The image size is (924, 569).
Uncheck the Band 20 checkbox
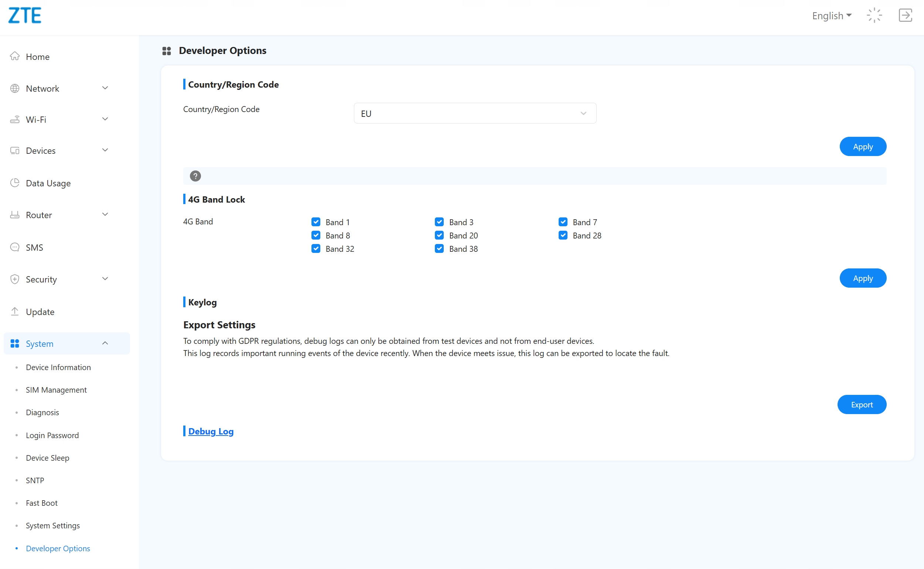[x=439, y=235]
